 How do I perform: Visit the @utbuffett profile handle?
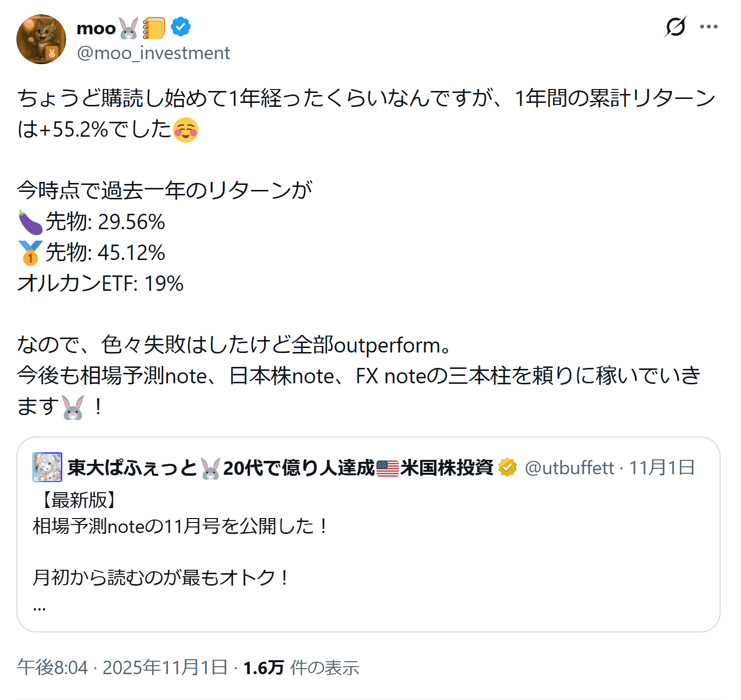(x=569, y=468)
